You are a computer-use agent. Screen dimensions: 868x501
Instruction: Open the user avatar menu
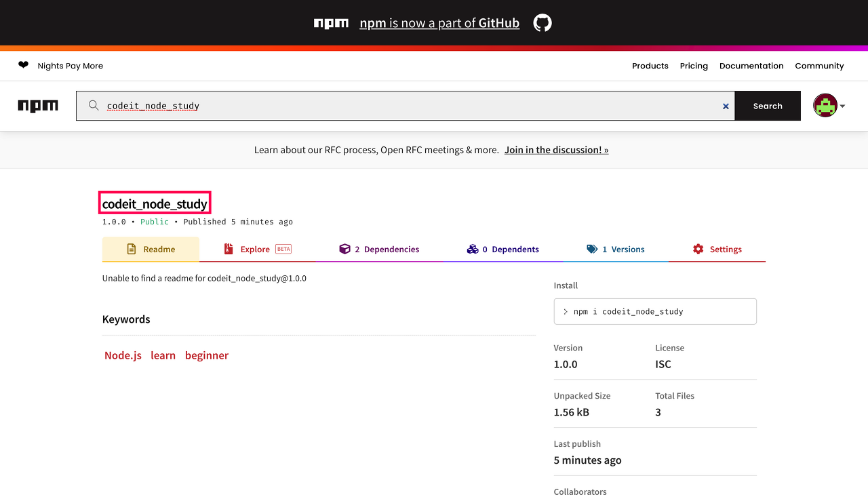point(829,106)
